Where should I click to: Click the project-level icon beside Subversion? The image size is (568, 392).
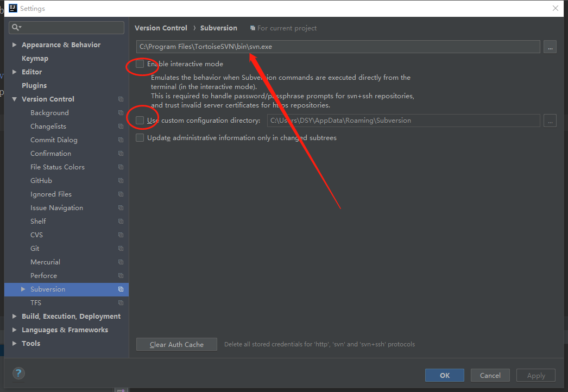121,289
